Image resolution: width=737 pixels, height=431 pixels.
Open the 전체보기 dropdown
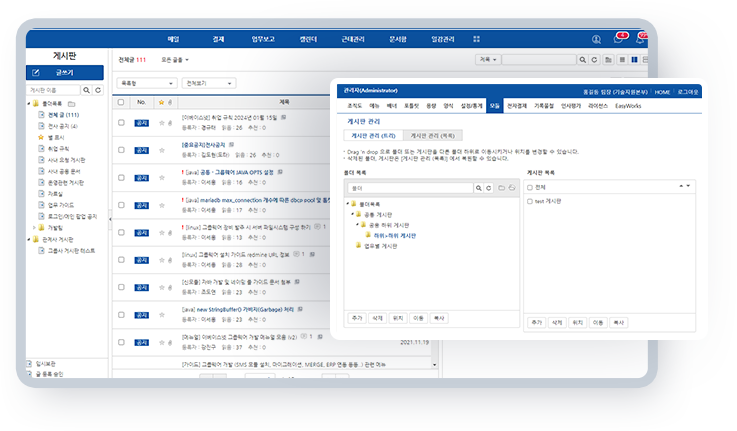(x=209, y=83)
